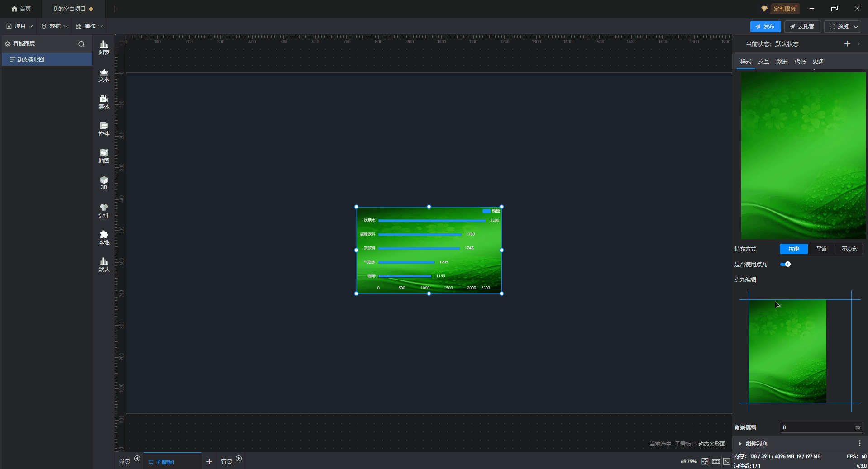Expand the 组件封面 section
Screen dimensions: 868x469
tap(740, 444)
